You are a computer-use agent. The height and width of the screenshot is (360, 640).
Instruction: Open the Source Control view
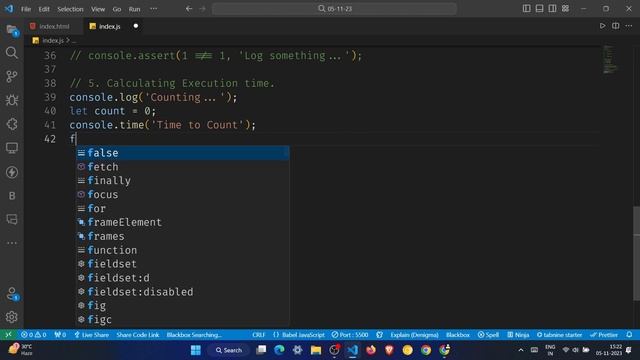pyautogui.click(x=12, y=76)
